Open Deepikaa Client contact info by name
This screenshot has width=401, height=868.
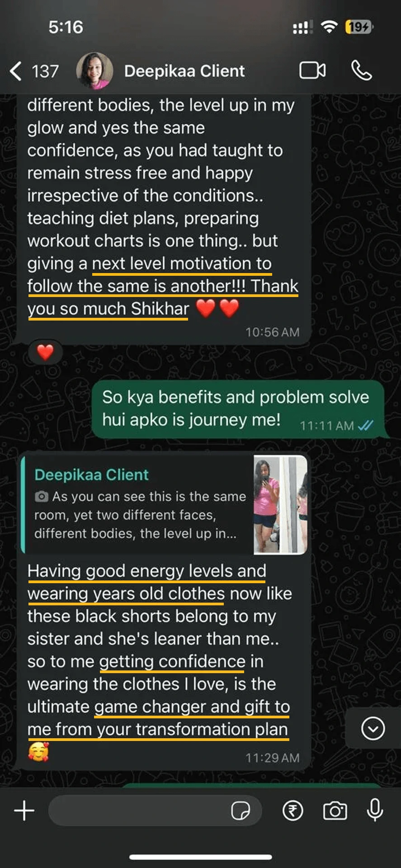click(184, 71)
